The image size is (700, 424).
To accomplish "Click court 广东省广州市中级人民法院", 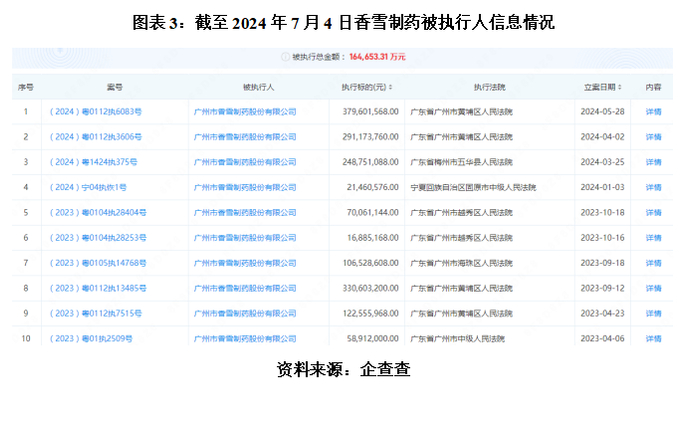I will 458,339.
